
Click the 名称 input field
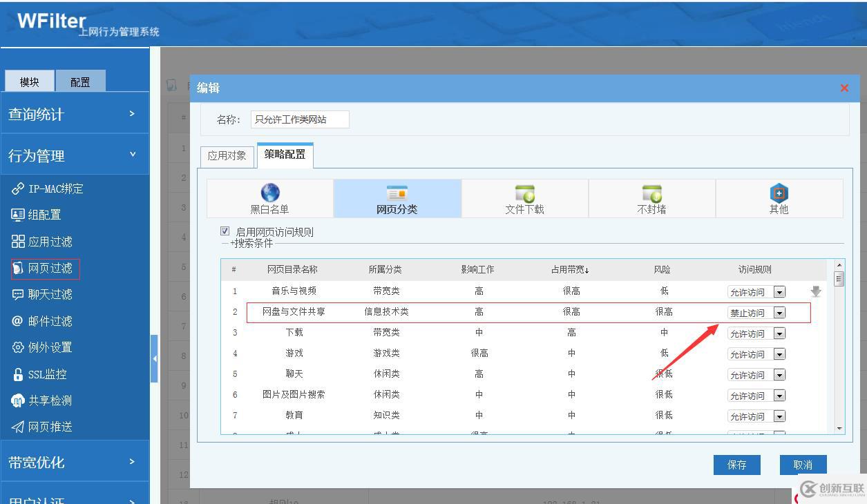click(x=300, y=119)
